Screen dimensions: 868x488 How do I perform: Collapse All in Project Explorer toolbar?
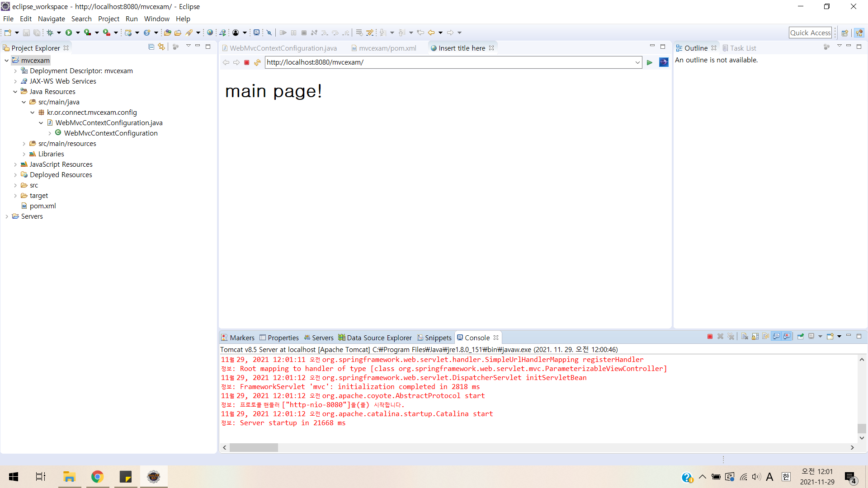tap(151, 47)
